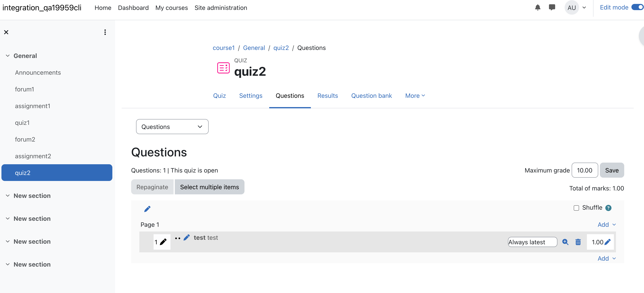Enable the Shuffle checkbox
644x293 pixels.
pos(576,208)
